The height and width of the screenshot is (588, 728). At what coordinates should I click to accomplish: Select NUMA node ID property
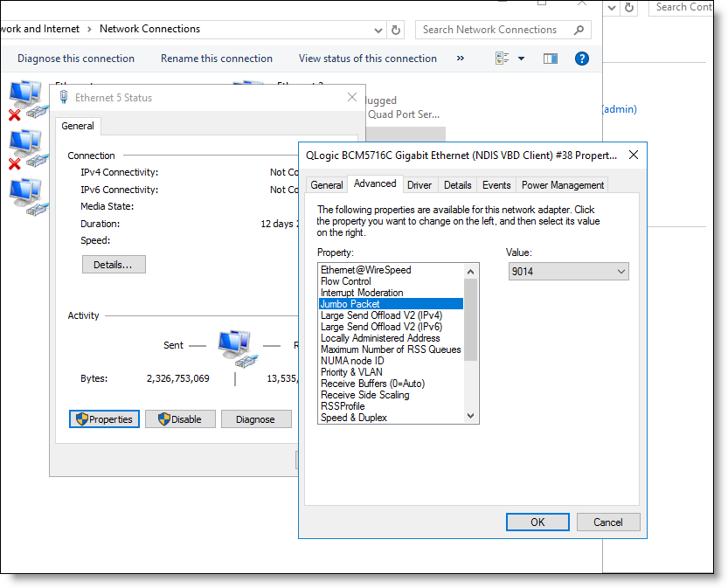pos(391,361)
